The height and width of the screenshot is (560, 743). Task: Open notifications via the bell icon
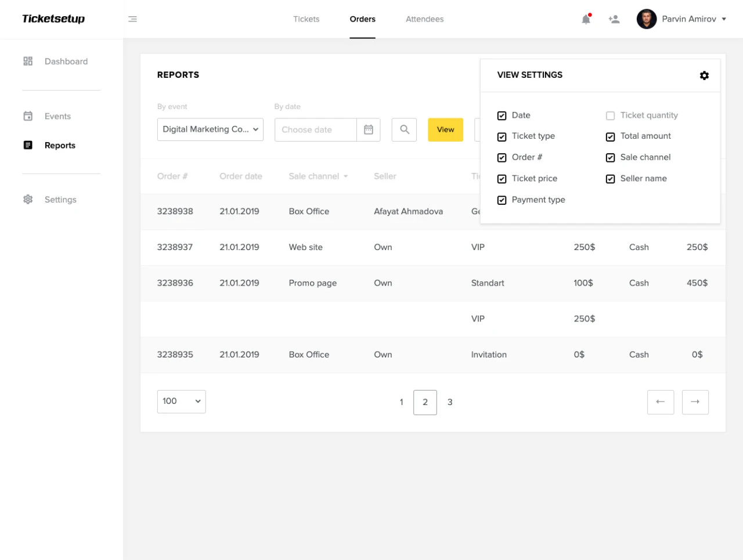586,19
